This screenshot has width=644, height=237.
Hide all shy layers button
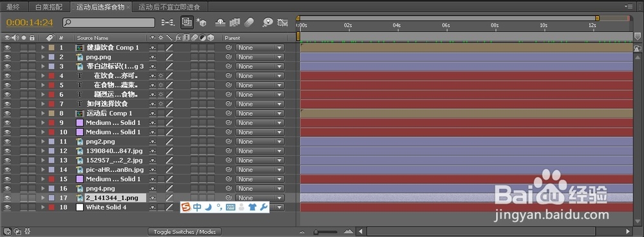(220, 22)
